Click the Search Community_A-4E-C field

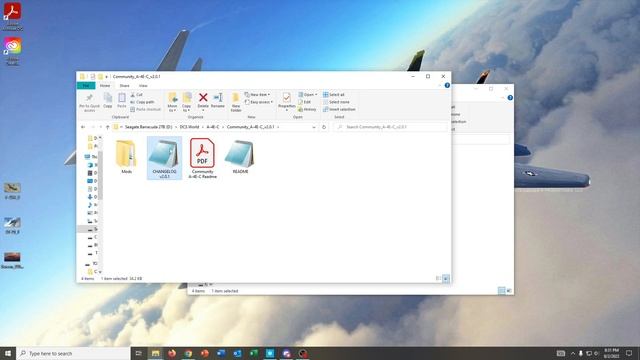coord(391,127)
